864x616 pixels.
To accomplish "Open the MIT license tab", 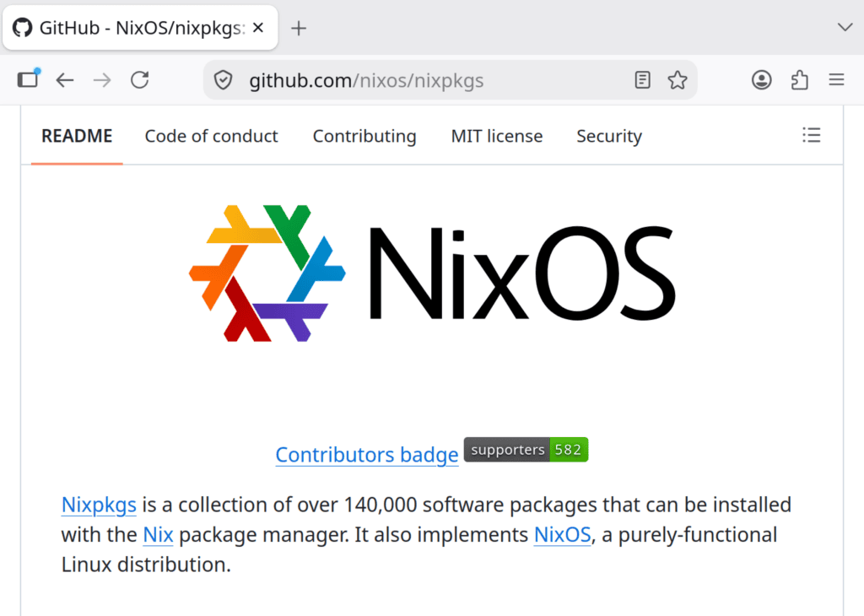I will coord(497,136).
